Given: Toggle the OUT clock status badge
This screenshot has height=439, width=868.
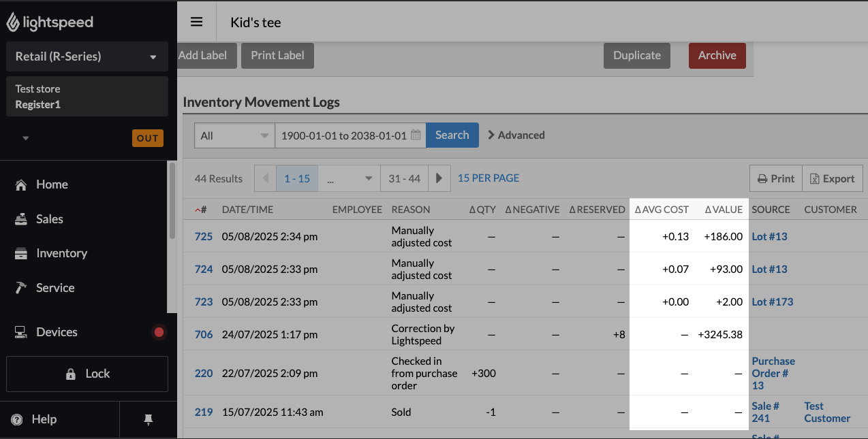Looking at the screenshot, I should coord(147,138).
